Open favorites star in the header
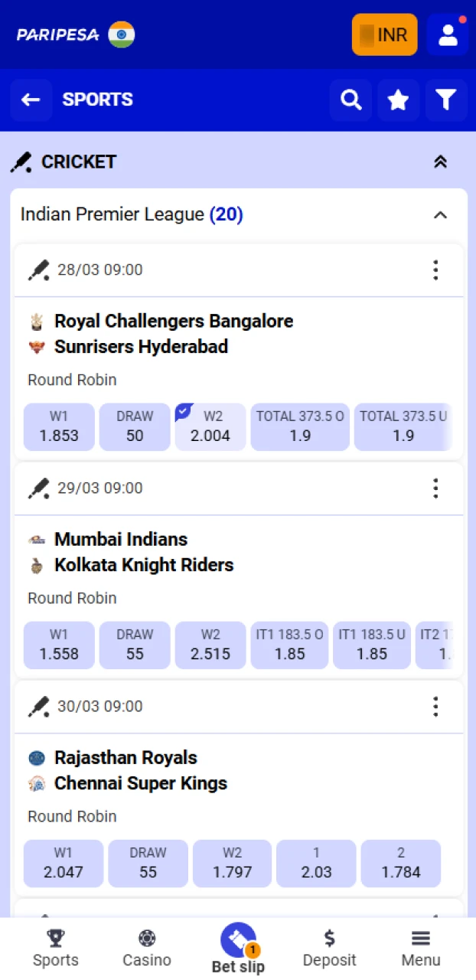Viewport: 476px width, 980px height. click(x=398, y=100)
